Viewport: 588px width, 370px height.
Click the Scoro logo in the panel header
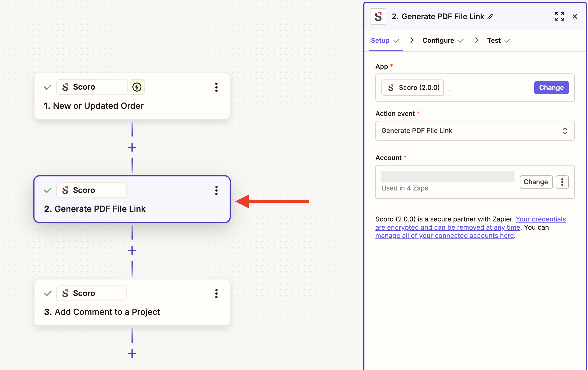[x=378, y=16]
